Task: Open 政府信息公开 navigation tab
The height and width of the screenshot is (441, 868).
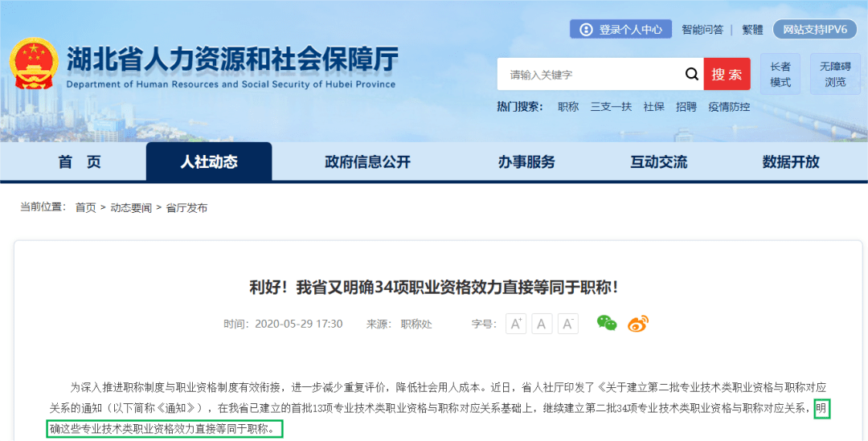Action: [367, 162]
